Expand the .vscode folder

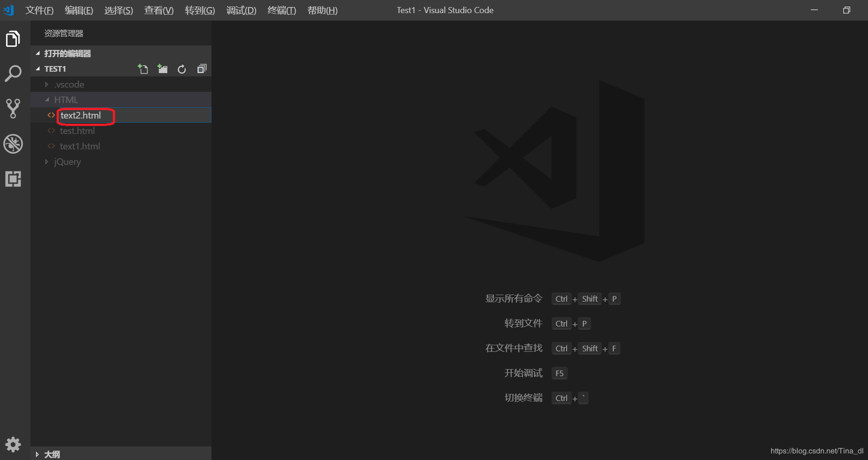pos(69,84)
